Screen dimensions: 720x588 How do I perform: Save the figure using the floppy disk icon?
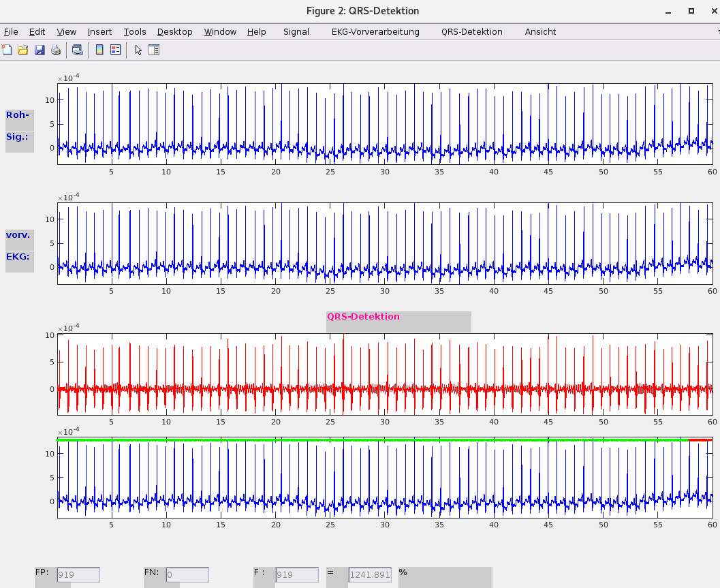[40, 50]
